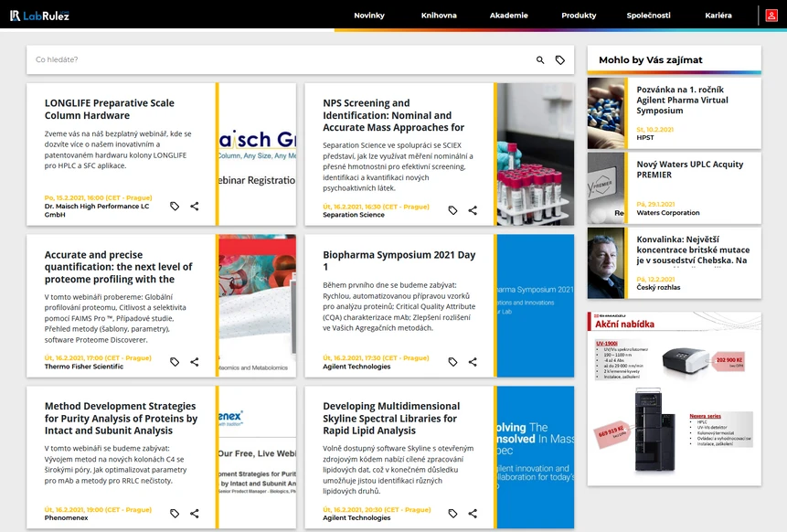
Task: Click the blue capsules pills thumbnail
Action: (x=606, y=113)
